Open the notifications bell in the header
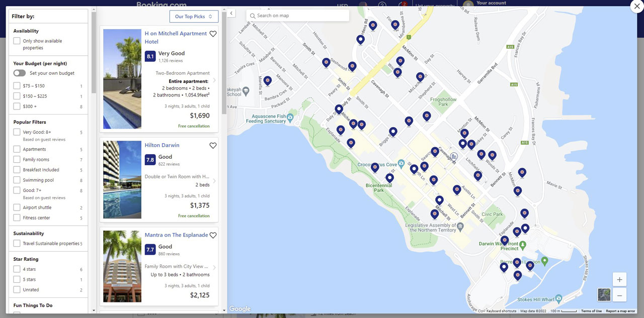 point(401,5)
